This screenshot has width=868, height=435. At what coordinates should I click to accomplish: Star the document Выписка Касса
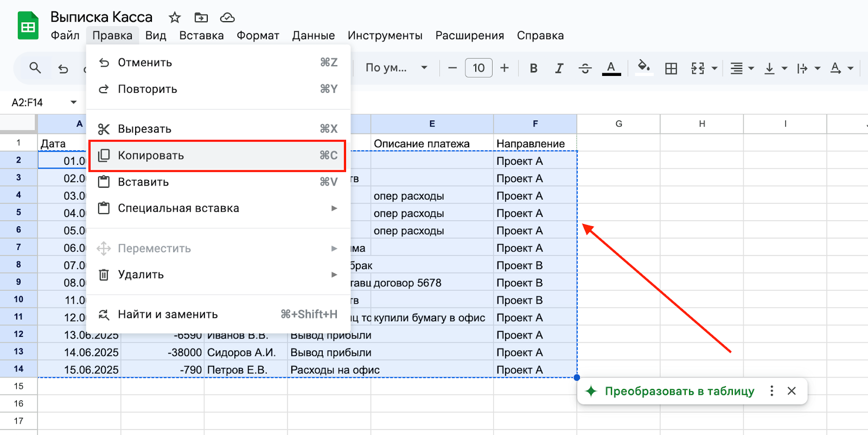174,18
